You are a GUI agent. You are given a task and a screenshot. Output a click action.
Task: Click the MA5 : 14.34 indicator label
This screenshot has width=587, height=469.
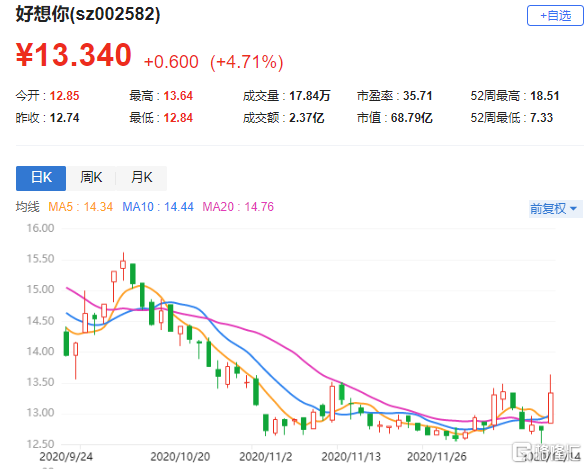point(80,207)
